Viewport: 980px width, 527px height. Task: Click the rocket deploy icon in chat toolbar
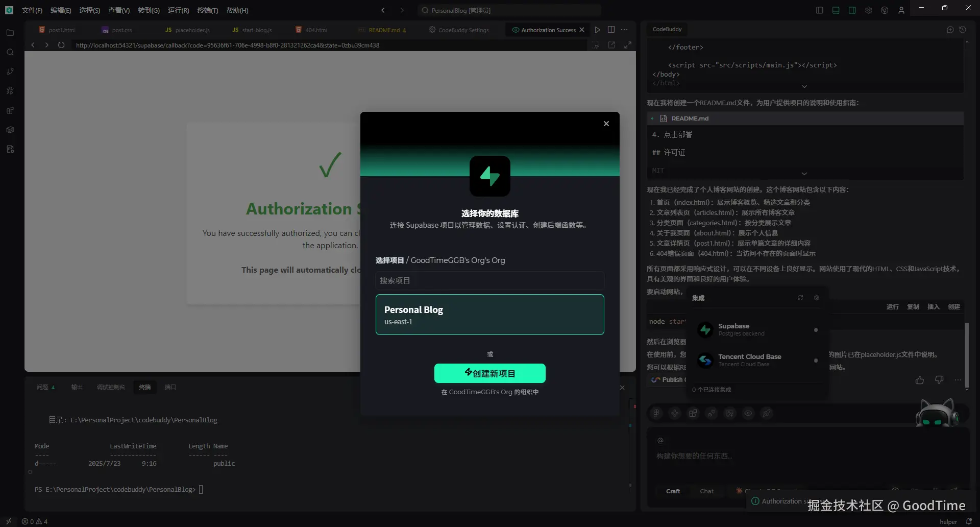(x=767, y=413)
